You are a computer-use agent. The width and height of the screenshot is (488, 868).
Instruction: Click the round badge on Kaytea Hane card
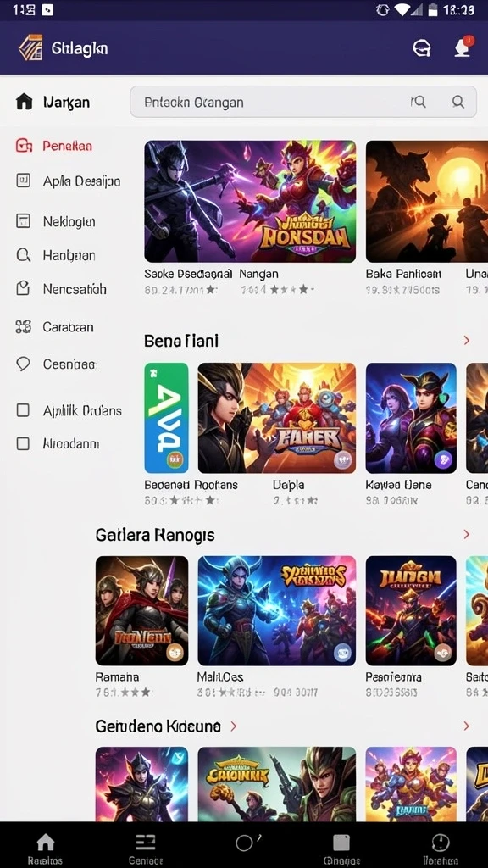click(443, 459)
